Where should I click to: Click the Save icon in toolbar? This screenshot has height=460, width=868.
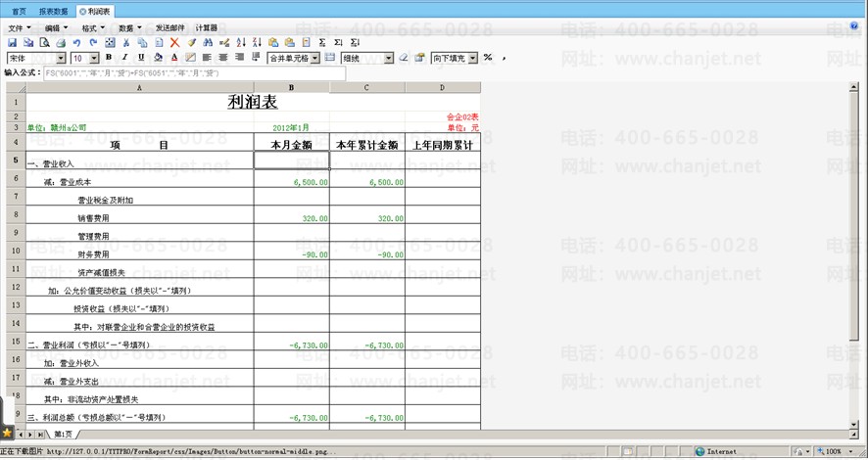point(12,43)
